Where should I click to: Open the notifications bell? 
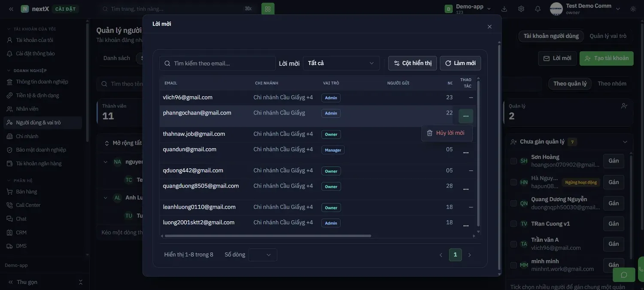[x=538, y=9]
